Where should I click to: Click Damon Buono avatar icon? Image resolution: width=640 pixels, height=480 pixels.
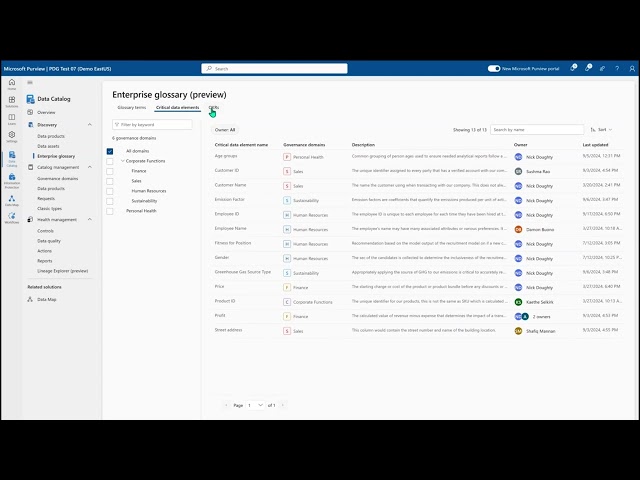click(x=518, y=229)
